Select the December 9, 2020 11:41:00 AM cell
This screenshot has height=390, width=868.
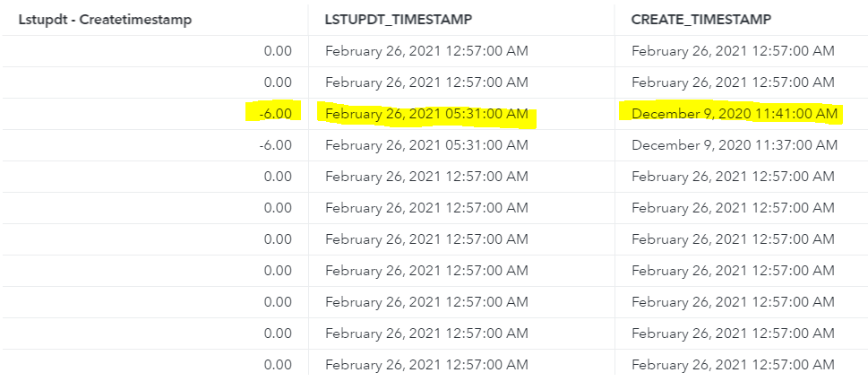coord(734,114)
